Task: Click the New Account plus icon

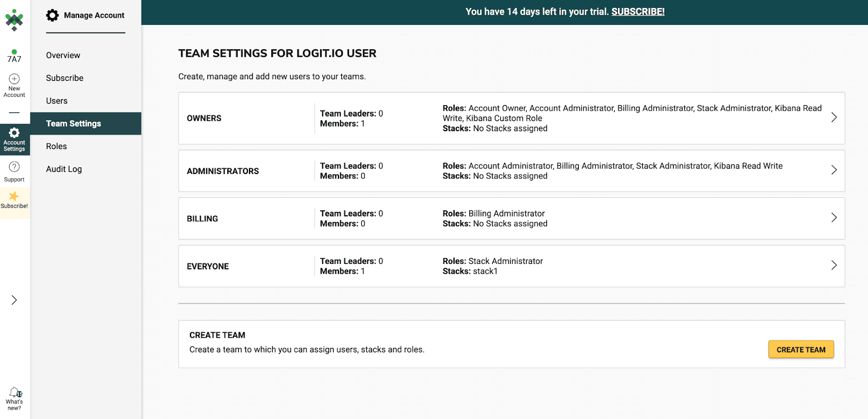Action: [14, 79]
